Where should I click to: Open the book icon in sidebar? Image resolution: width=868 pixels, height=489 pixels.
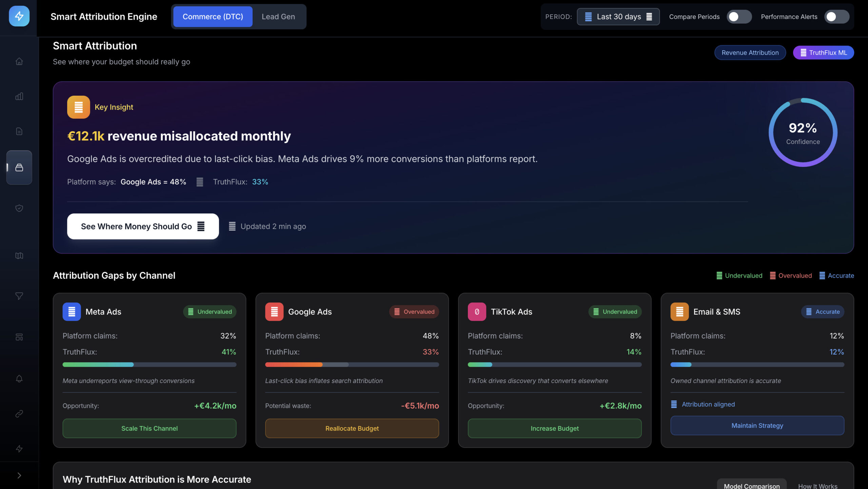[19, 256]
